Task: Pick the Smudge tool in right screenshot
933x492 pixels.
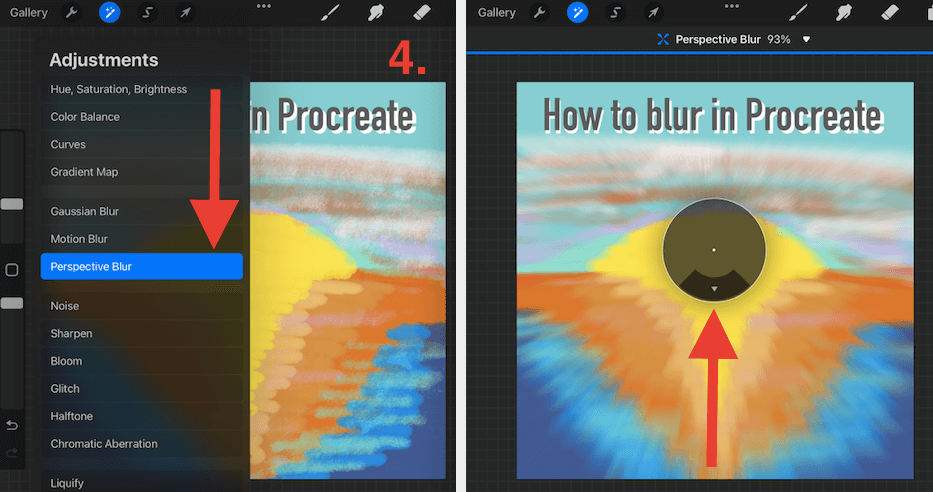Action: [844, 12]
